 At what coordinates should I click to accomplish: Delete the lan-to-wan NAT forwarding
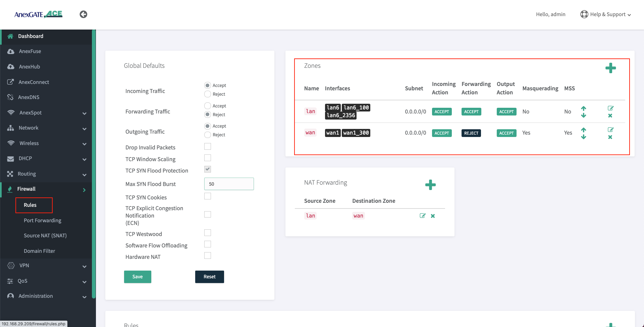tap(433, 216)
